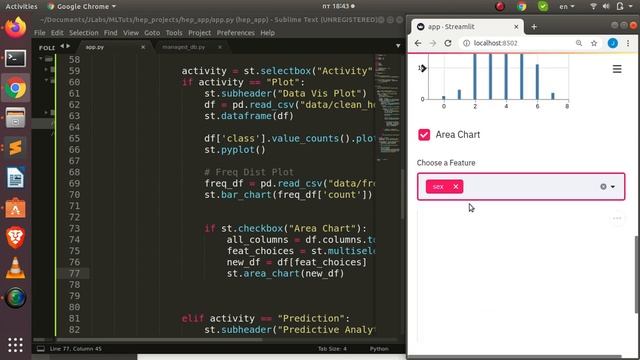Open VLC media player from the dock

[16, 268]
